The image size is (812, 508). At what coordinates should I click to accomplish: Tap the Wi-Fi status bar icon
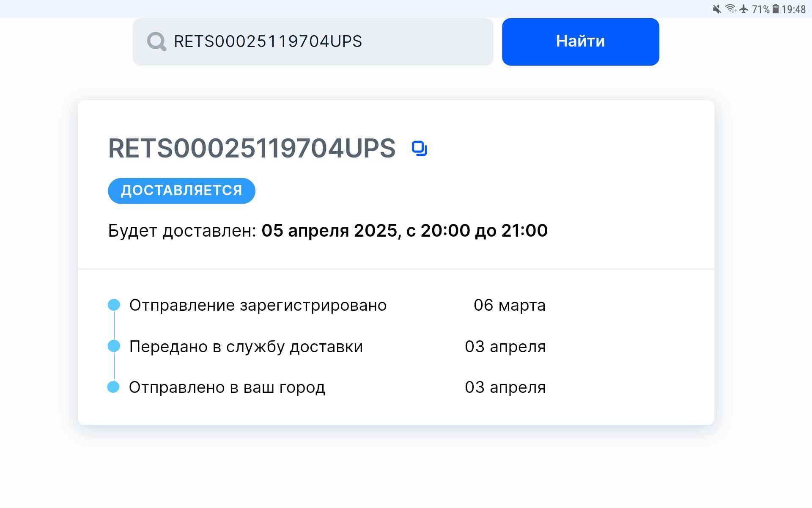pyautogui.click(x=730, y=9)
